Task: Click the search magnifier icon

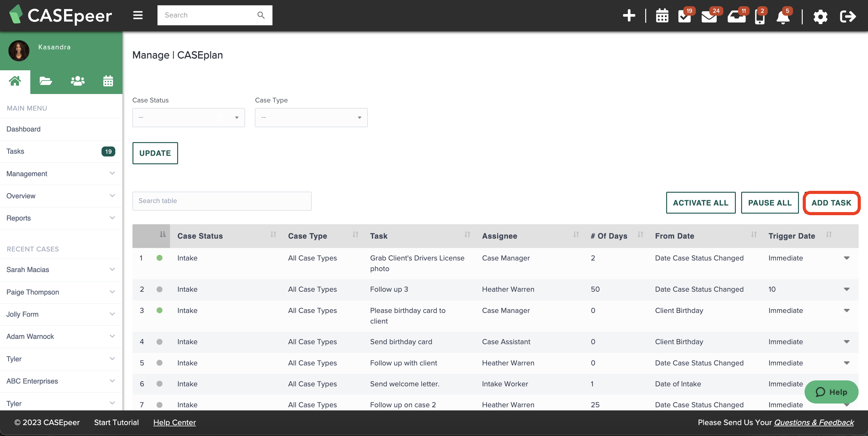Action: coord(261,15)
